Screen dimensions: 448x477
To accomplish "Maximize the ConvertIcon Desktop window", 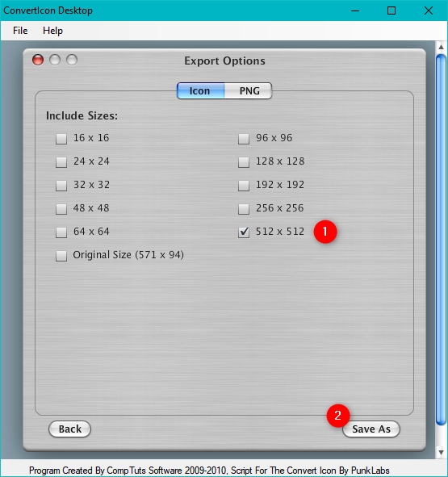I will click(x=391, y=10).
